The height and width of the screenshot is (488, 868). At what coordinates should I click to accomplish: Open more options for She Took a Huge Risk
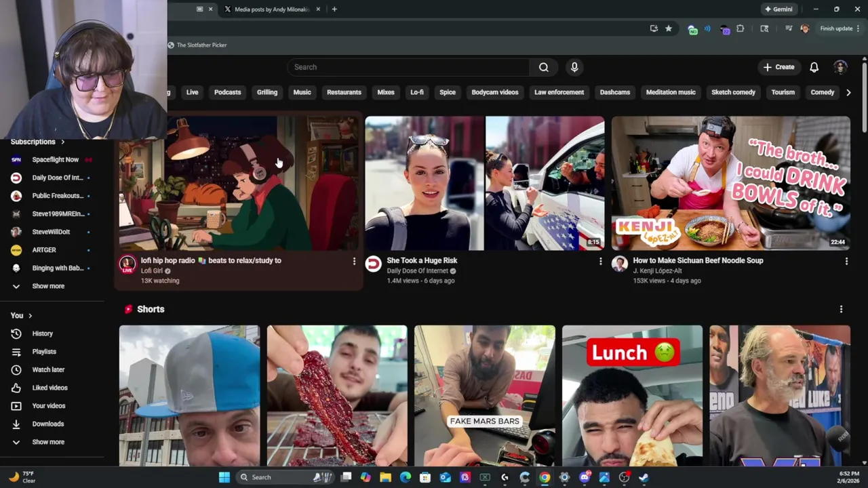pos(600,261)
